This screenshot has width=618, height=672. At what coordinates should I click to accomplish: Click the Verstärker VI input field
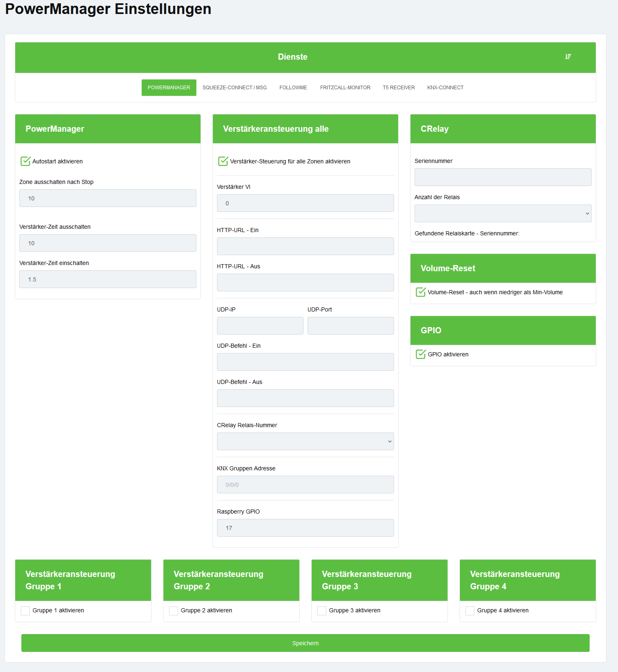pos(306,203)
